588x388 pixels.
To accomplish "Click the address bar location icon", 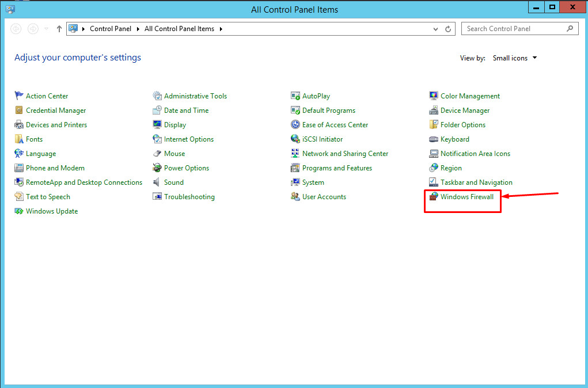I will click(73, 28).
